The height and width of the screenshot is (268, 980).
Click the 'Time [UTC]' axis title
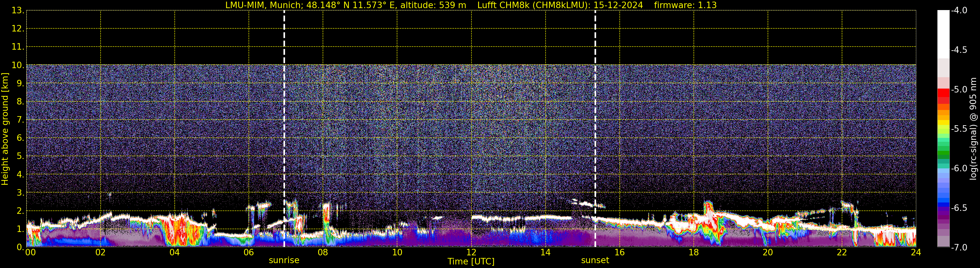(471, 262)
